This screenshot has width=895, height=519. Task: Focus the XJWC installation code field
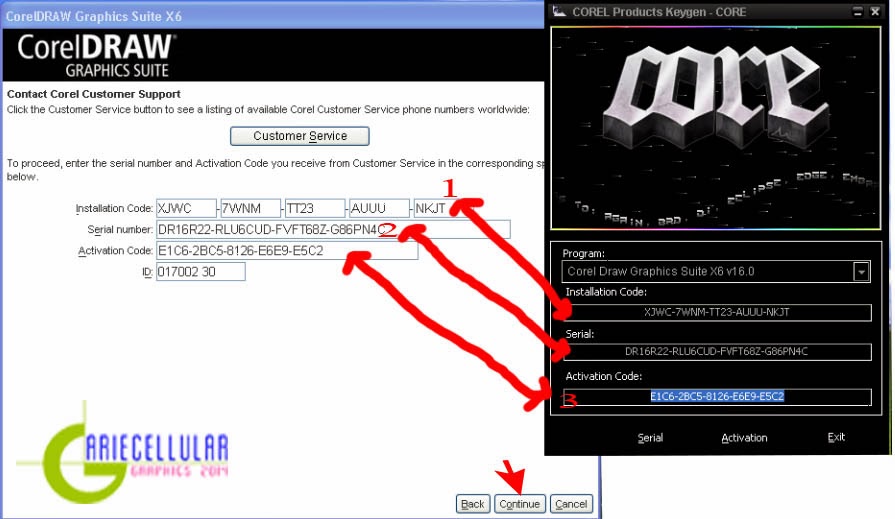(x=187, y=208)
